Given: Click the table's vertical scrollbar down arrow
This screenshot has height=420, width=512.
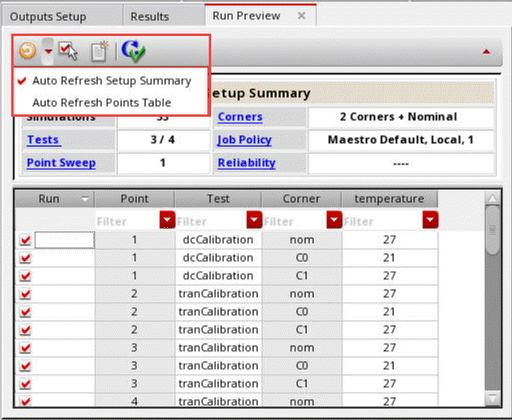Looking at the screenshot, I should tap(494, 397).
